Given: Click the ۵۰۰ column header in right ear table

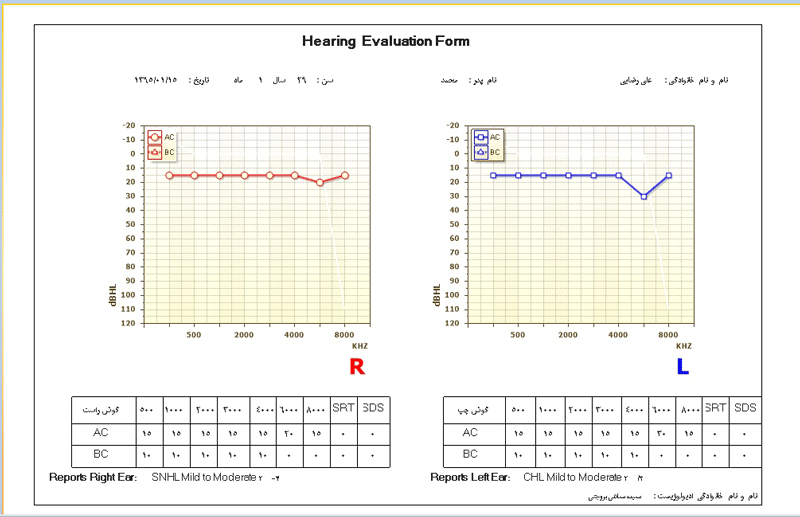Looking at the screenshot, I should tap(146, 410).
